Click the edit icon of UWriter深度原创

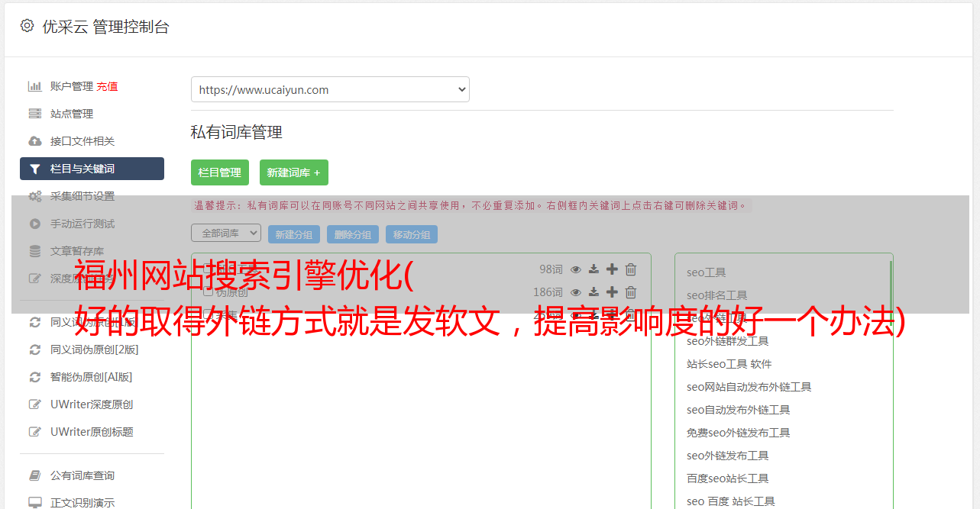point(35,404)
